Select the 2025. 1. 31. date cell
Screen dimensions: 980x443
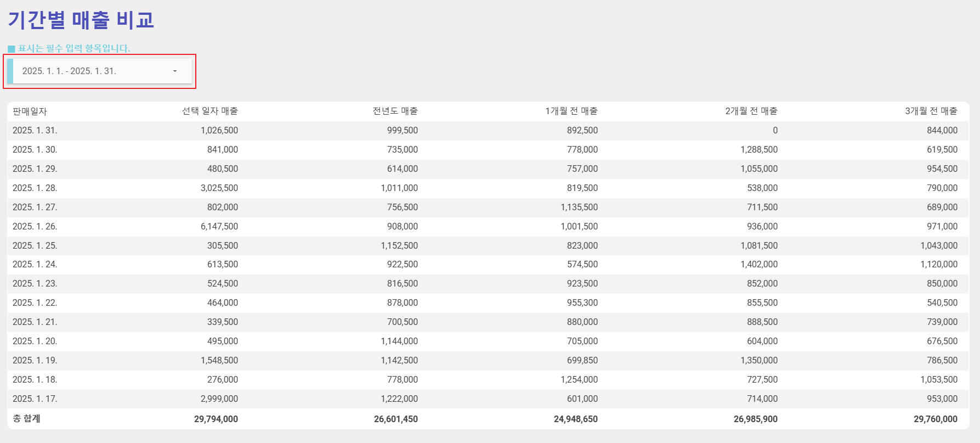pyautogui.click(x=35, y=131)
